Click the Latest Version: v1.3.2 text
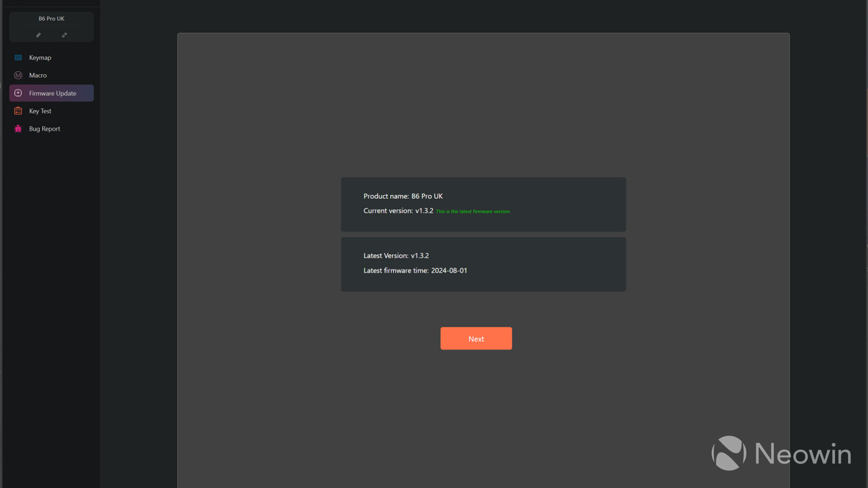 click(396, 256)
